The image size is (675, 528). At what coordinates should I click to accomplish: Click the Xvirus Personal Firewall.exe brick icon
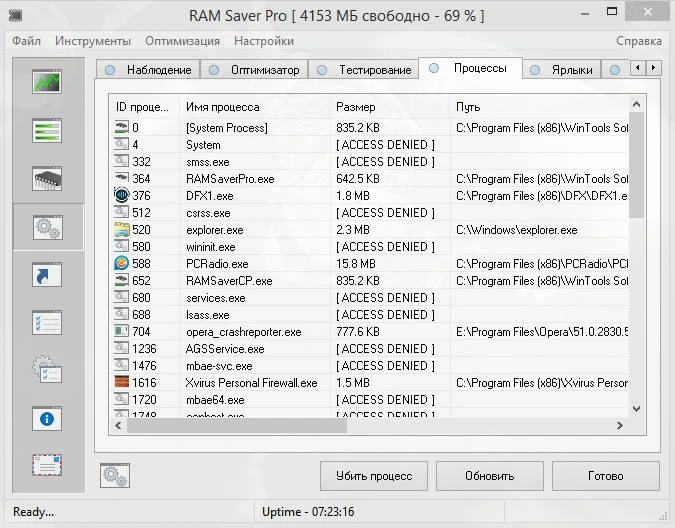(121, 382)
